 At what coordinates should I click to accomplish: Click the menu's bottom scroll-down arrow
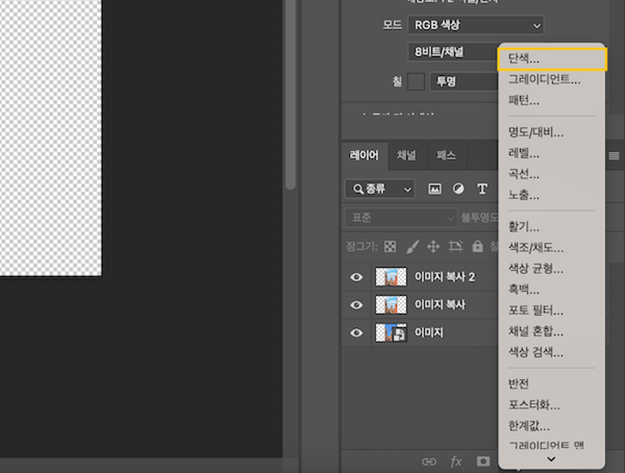pos(551,459)
